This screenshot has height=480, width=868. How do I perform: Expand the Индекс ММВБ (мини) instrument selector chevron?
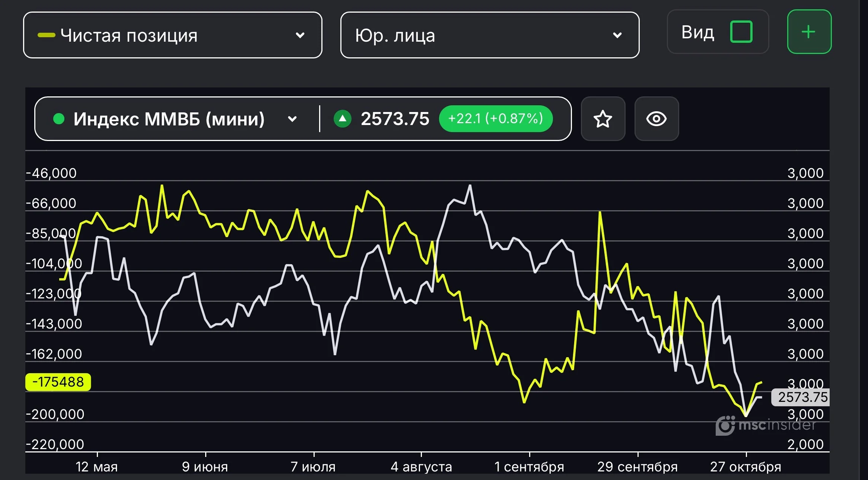click(292, 119)
